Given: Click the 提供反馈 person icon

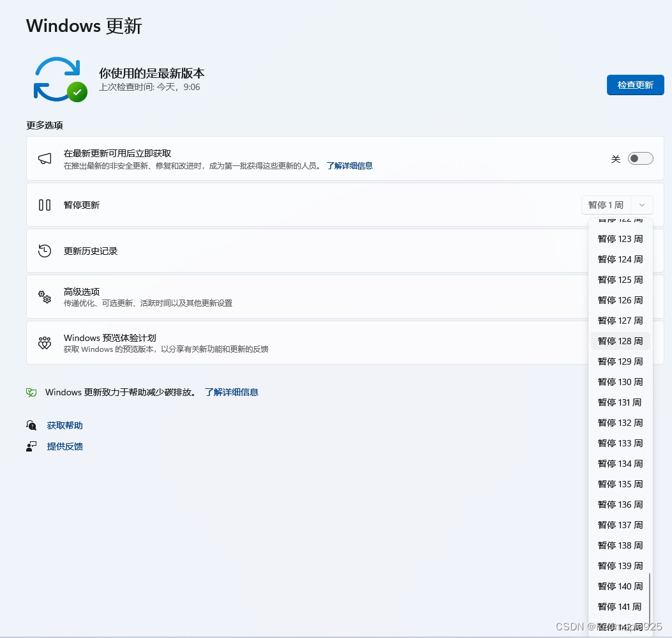Looking at the screenshot, I should (x=31, y=446).
